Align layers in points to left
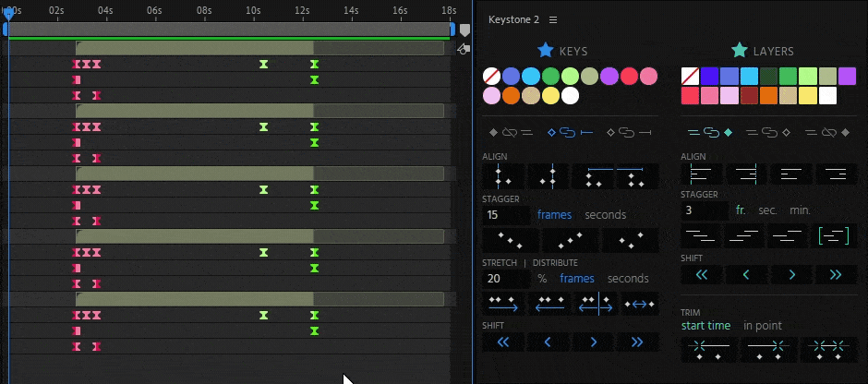Image resolution: width=868 pixels, height=384 pixels. (702, 174)
